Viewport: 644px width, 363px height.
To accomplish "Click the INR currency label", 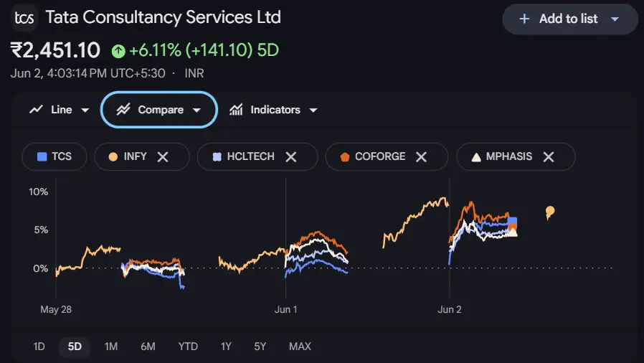I will (194, 73).
